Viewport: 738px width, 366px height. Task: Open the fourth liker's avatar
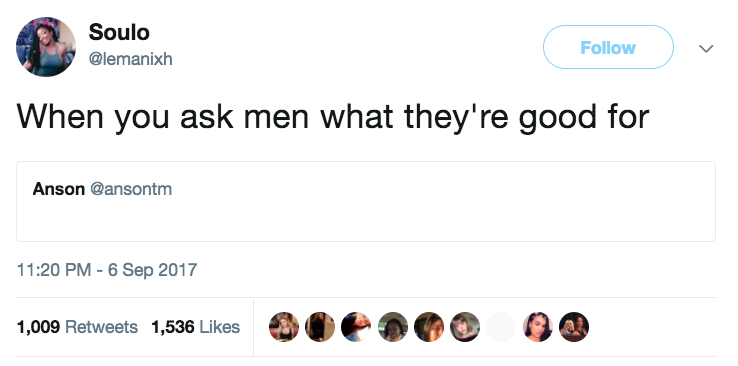[x=393, y=326]
